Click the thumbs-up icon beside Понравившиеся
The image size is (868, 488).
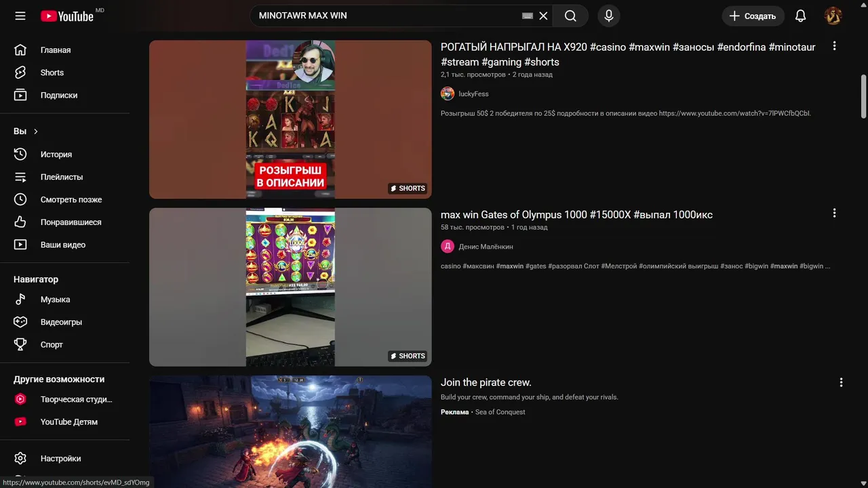tap(20, 222)
